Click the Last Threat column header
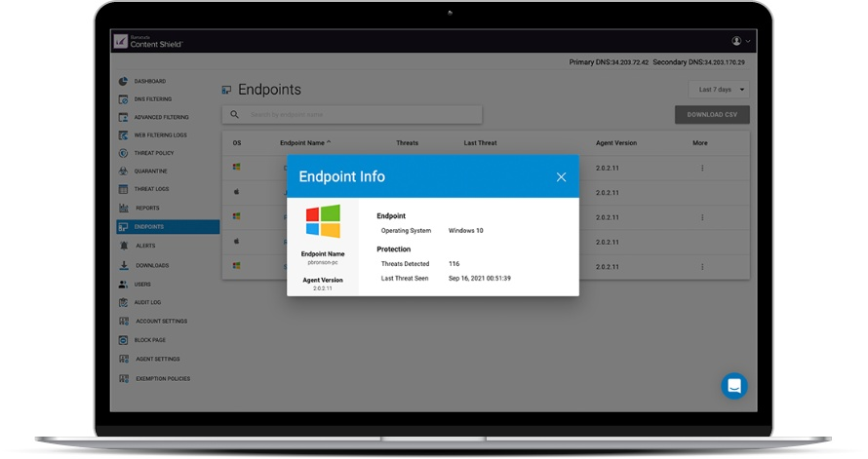Screen dimensions: 868x459 480,143
